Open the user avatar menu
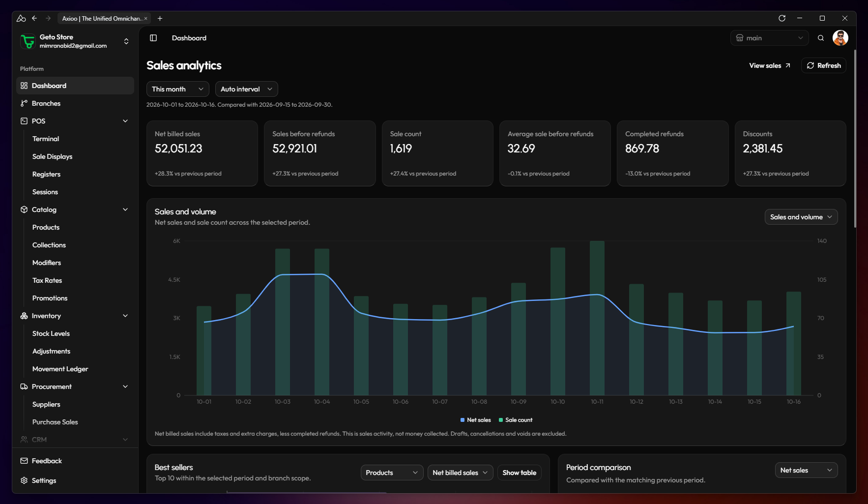868x504 pixels. point(840,38)
